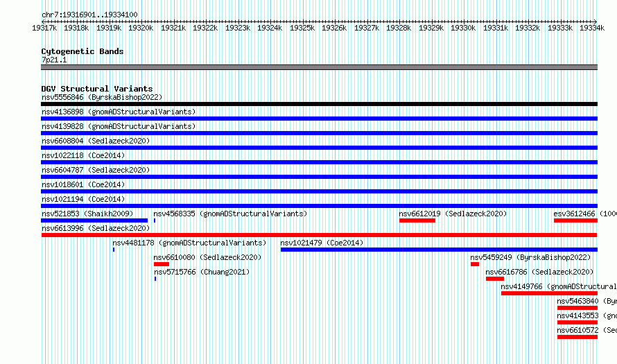
Task: Open nsv4568335 (gnomADStructuralVariants) label
Action: (230, 214)
